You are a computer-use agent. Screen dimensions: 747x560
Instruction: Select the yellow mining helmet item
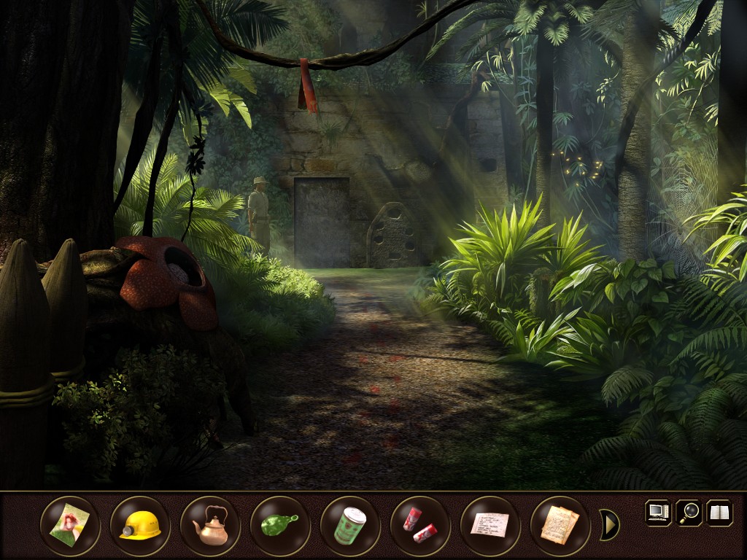coord(142,526)
